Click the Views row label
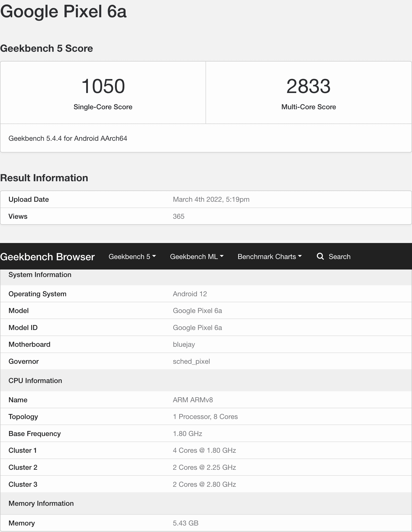 18,216
